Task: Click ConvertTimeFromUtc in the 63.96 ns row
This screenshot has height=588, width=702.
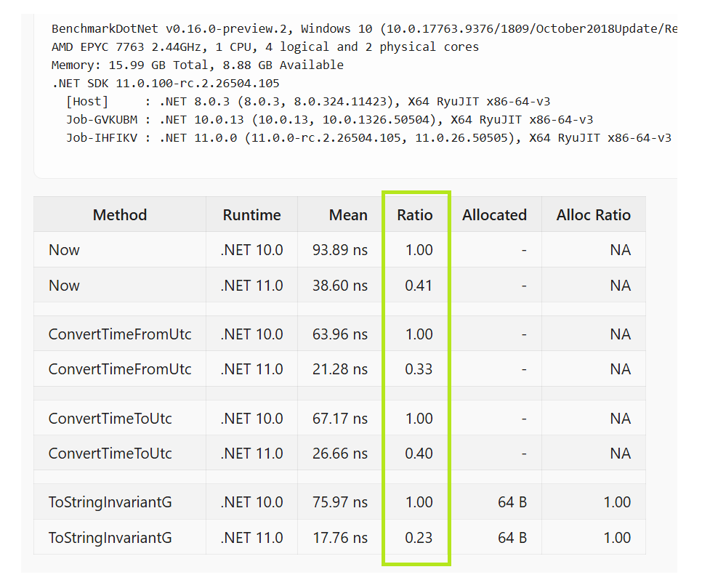Action: [119, 334]
